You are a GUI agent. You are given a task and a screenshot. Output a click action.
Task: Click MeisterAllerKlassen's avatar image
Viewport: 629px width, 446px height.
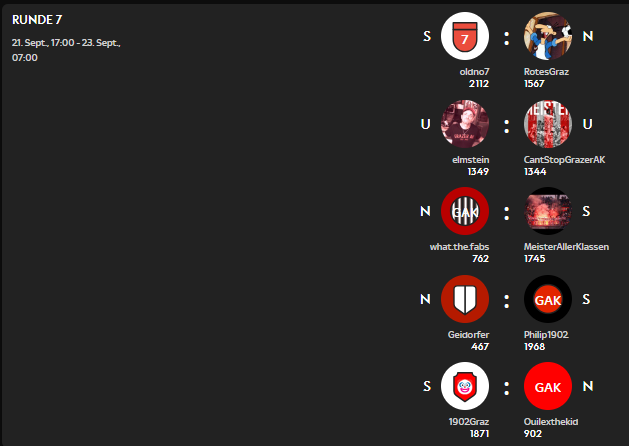coord(548,212)
